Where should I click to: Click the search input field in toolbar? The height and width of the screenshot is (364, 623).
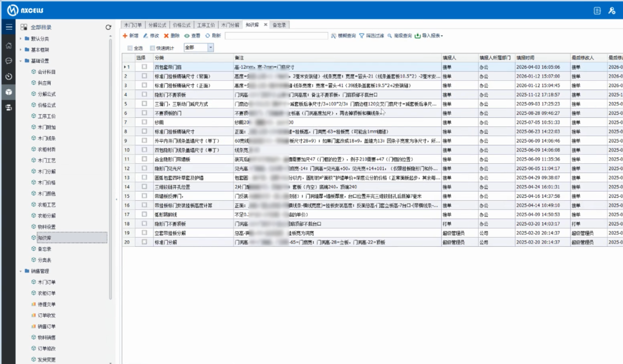(276, 36)
